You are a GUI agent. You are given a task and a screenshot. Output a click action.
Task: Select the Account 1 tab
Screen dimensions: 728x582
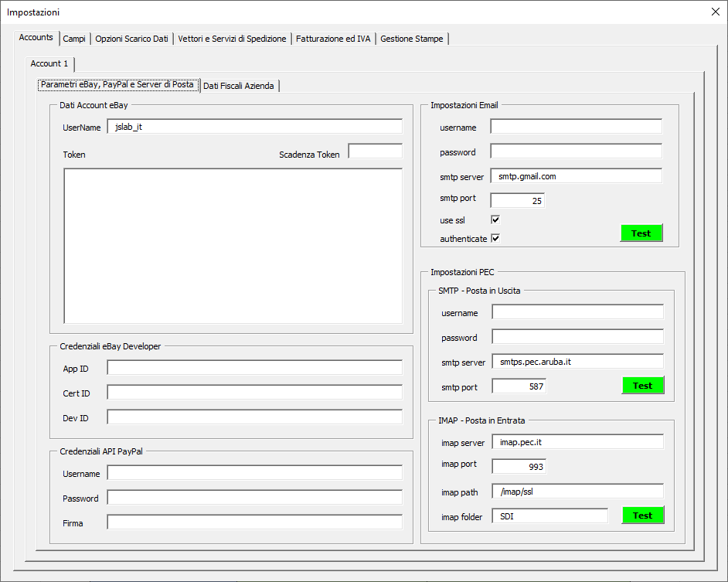point(49,63)
